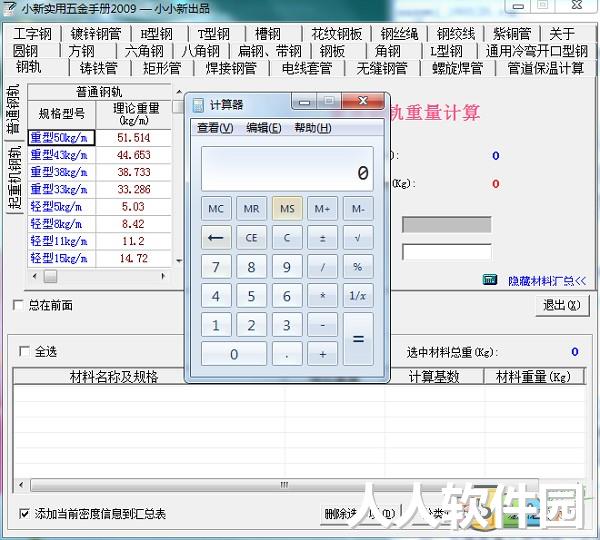Screen dimensions: 600x540
Task: Click the C clear key in calculator
Action: click(287, 238)
